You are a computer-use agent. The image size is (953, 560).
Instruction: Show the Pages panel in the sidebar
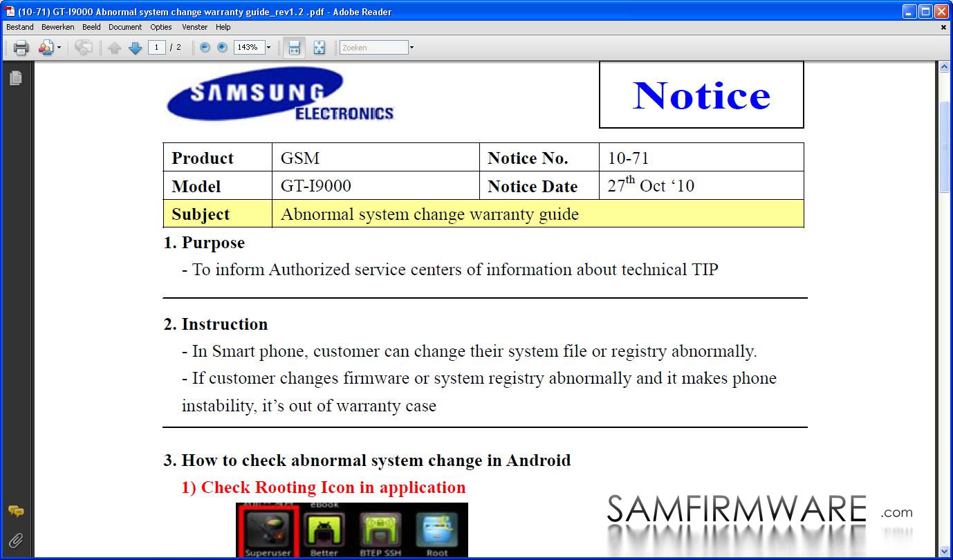pyautogui.click(x=16, y=78)
